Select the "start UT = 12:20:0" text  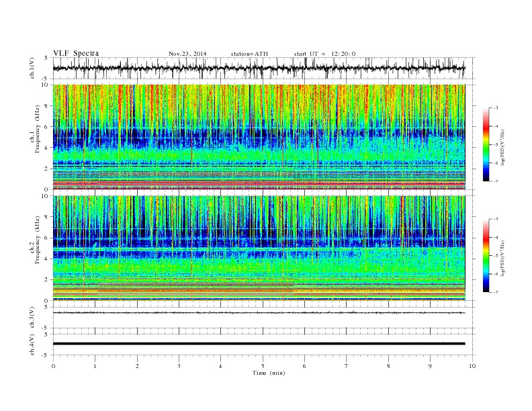324,54
